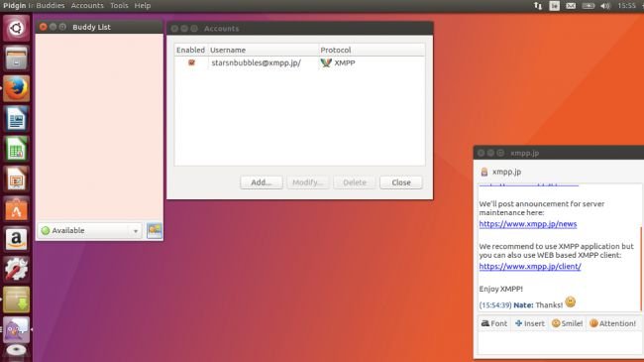
Task: Open the Help menu
Action: pos(143,5)
